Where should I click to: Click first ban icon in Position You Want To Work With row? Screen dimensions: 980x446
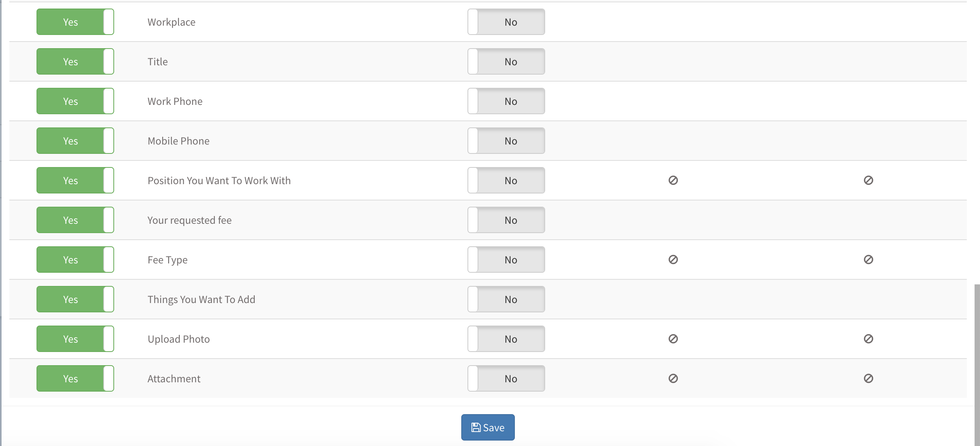tap(673, 180)
